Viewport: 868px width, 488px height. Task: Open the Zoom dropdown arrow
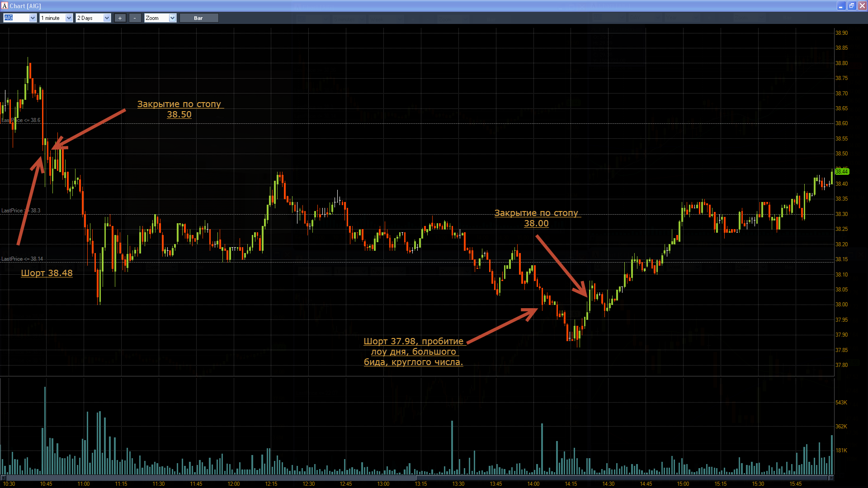pos(172,18)
